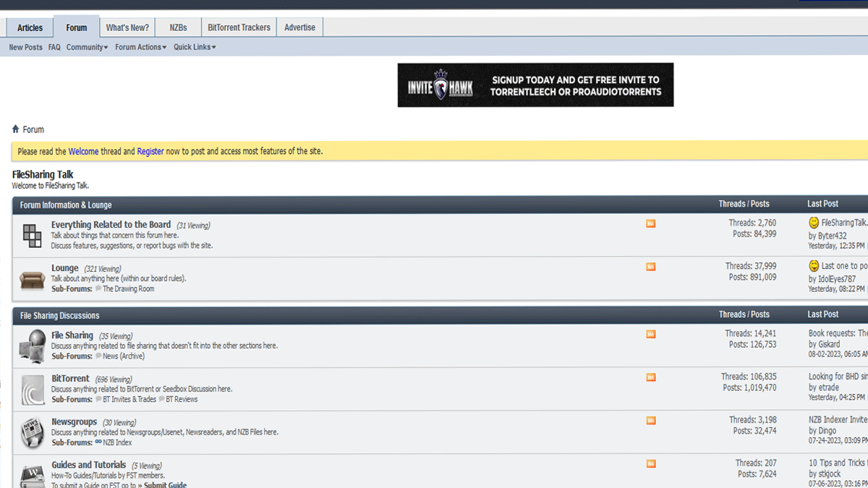Open the BT Invites & Trades sub-forum
Screen dimensions: 868x488
point(129,399)
